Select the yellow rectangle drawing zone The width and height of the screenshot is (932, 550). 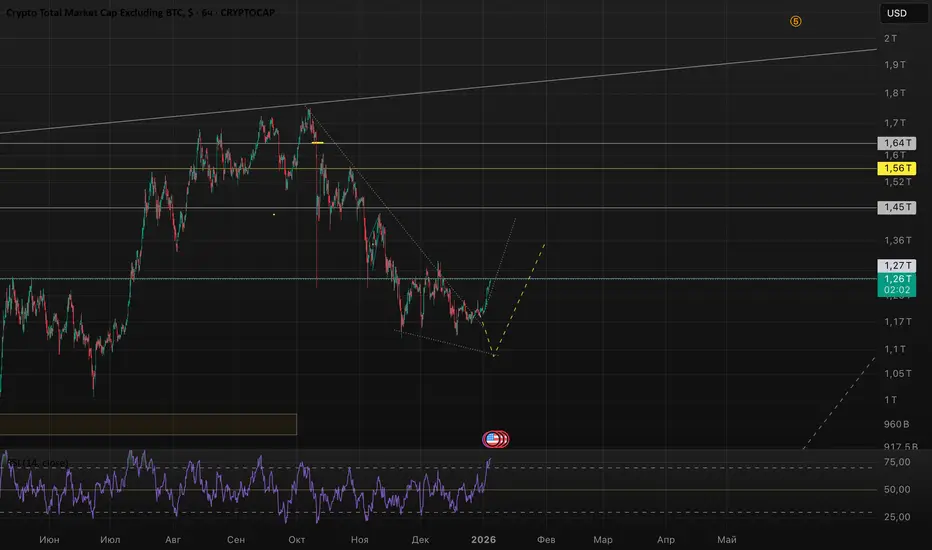pos(148,425)
